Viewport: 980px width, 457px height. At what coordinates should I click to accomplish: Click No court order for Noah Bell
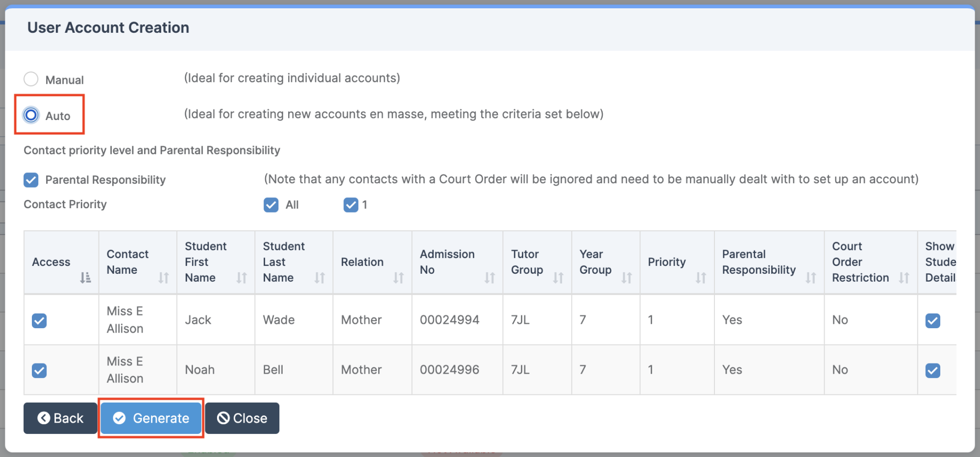pos(840,370)
